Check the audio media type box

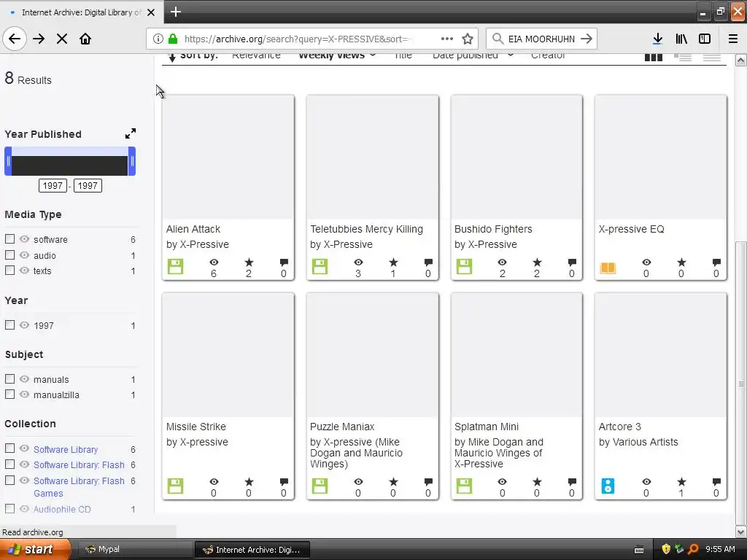point(9,254)
